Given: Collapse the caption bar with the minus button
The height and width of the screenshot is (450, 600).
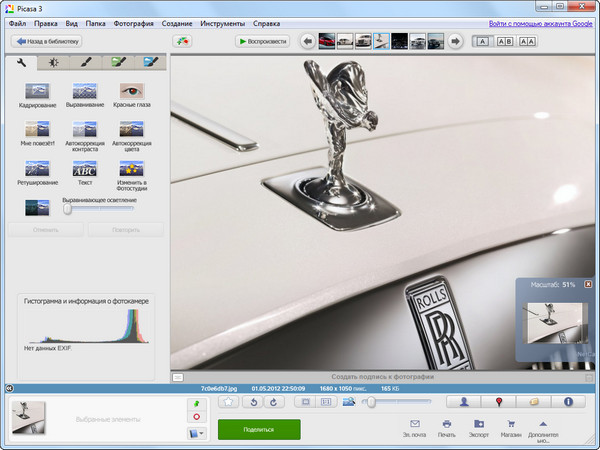Looking at the screenshot, I should [177, 377].
